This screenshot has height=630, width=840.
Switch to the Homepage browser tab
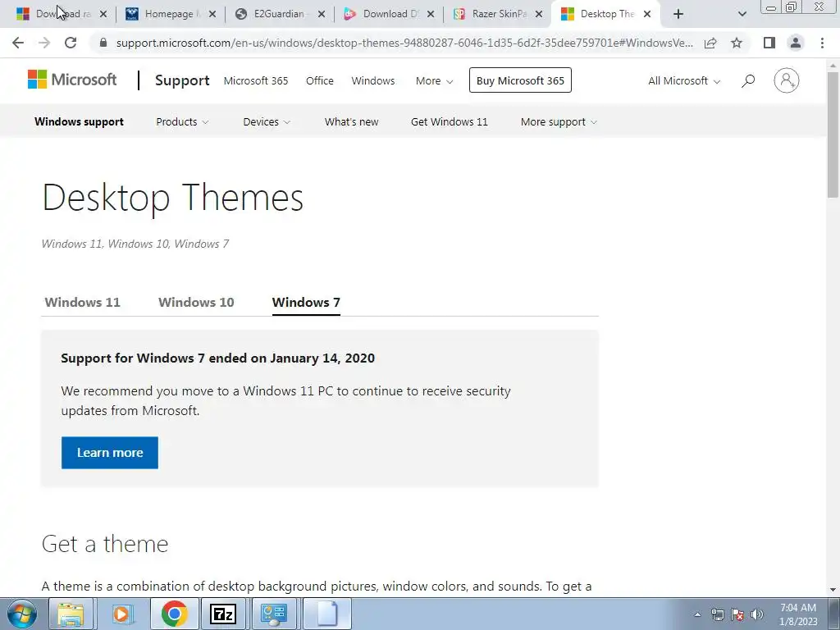click(169, 14)
